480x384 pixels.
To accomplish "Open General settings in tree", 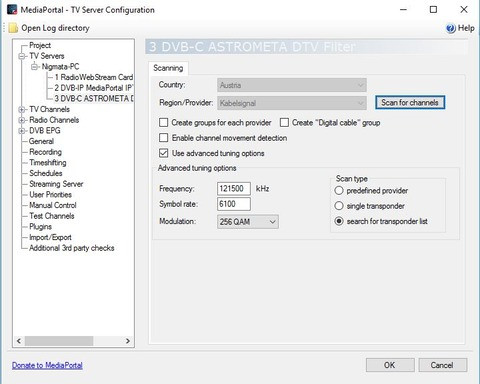I will 41,141.
